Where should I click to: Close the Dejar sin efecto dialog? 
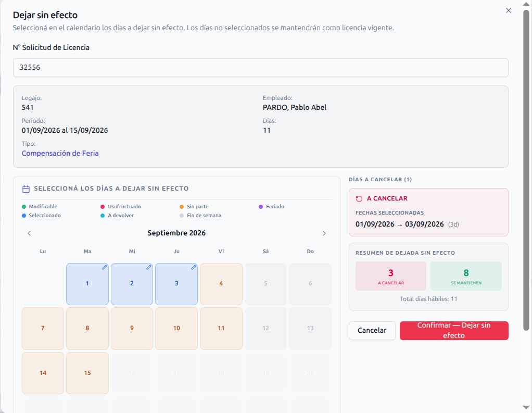(x=508, y=10)
